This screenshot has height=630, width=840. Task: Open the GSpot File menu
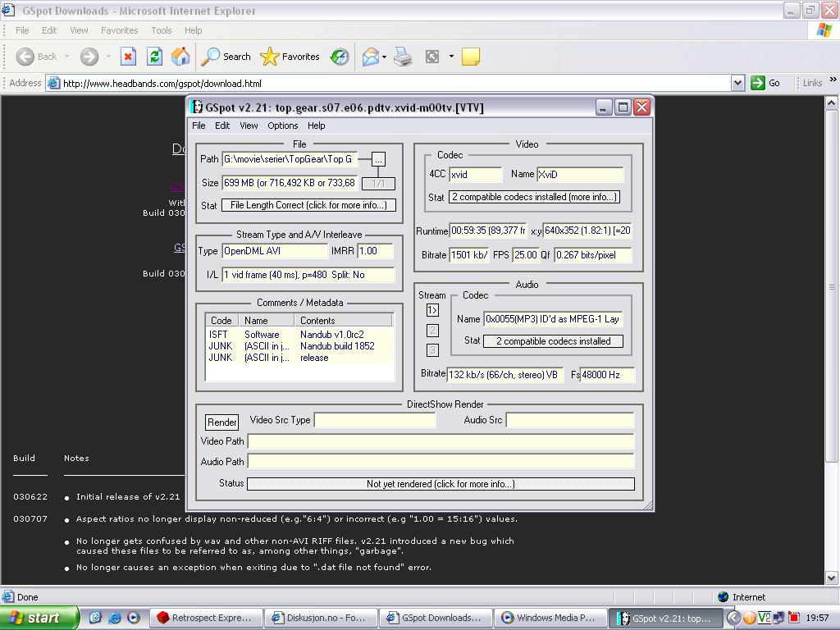pyautogui.click(x=199, y=126)
